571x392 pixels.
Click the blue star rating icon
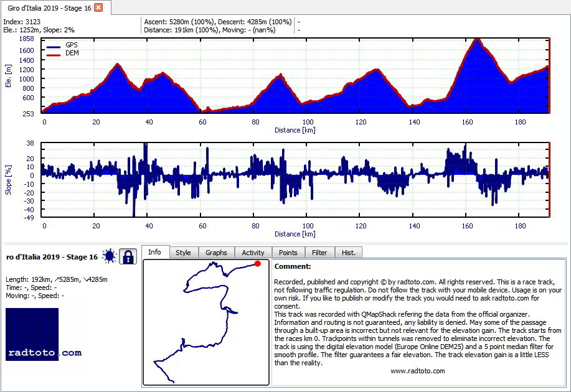click(109, 256)
